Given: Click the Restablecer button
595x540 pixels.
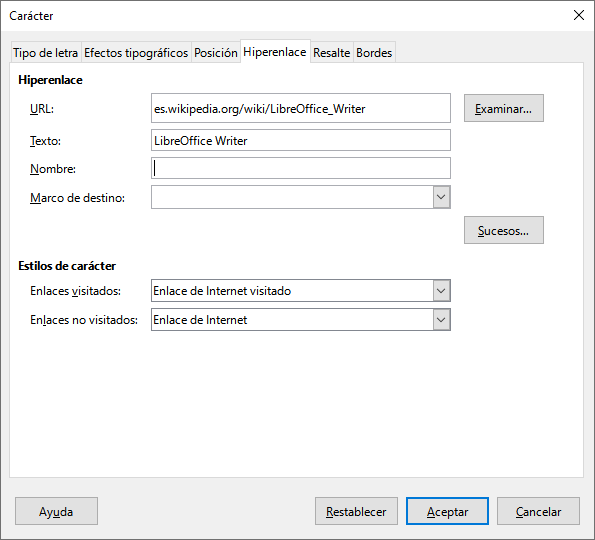Looking at the screenshot, I should (356, 511).
